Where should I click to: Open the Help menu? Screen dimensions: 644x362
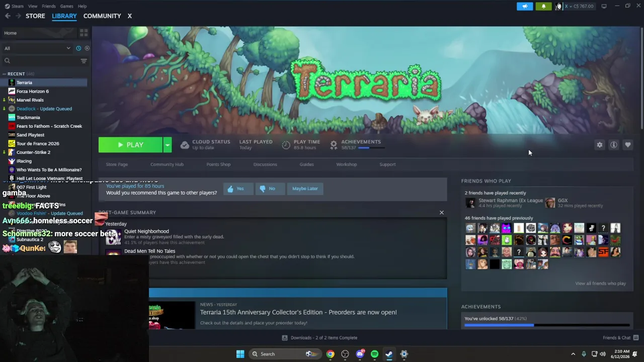point(82,6)
